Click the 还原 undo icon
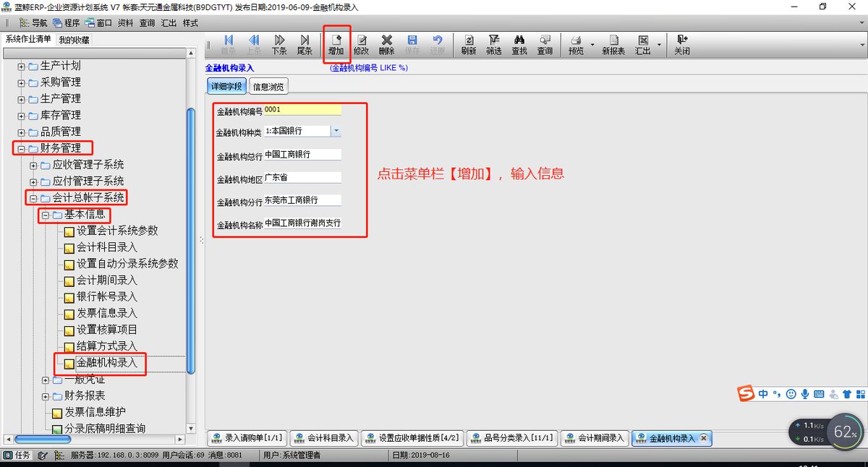Image resolution: width=868 pixels, height=467 pixels. click(438, 45)
